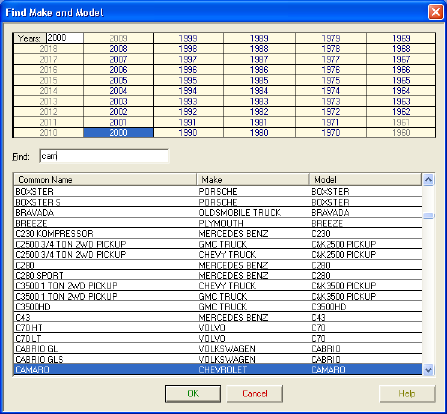Select the C70 LT Volvo row
Image resolution: width=447 pixels, height=414 pixels.
218,338
